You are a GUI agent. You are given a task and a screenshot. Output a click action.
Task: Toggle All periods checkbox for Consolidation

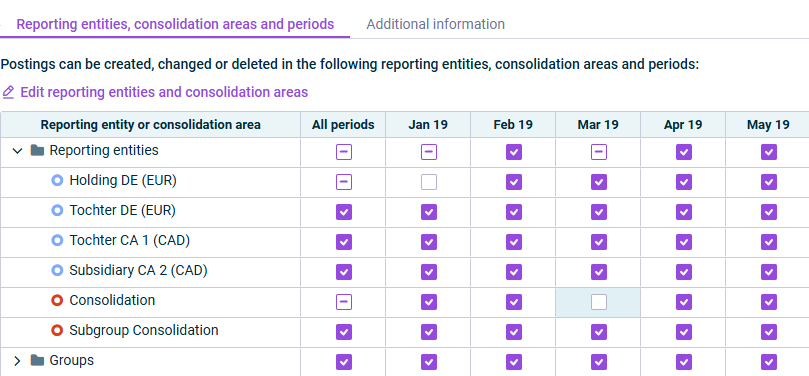click(344, 302)
